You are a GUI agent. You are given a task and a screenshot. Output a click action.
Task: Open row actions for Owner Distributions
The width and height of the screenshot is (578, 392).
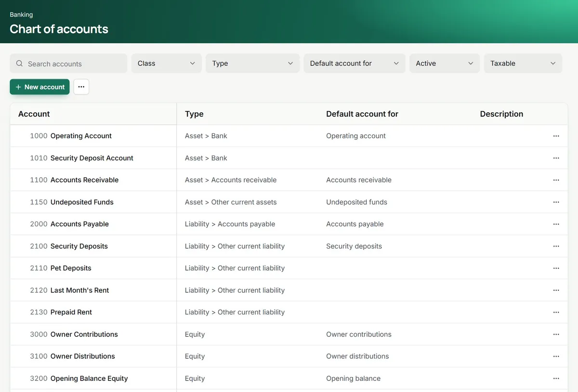click(x=556, y=356)
